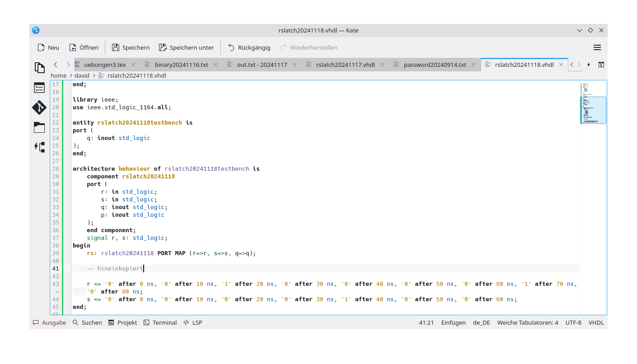Open the de_DE dictionary selector
The width and height of the screenshot is (637, 364).
(481, 322)
